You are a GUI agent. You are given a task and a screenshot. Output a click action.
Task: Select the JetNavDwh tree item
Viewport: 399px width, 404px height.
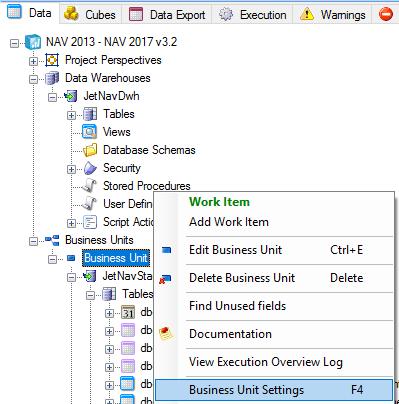coord(111,96)
